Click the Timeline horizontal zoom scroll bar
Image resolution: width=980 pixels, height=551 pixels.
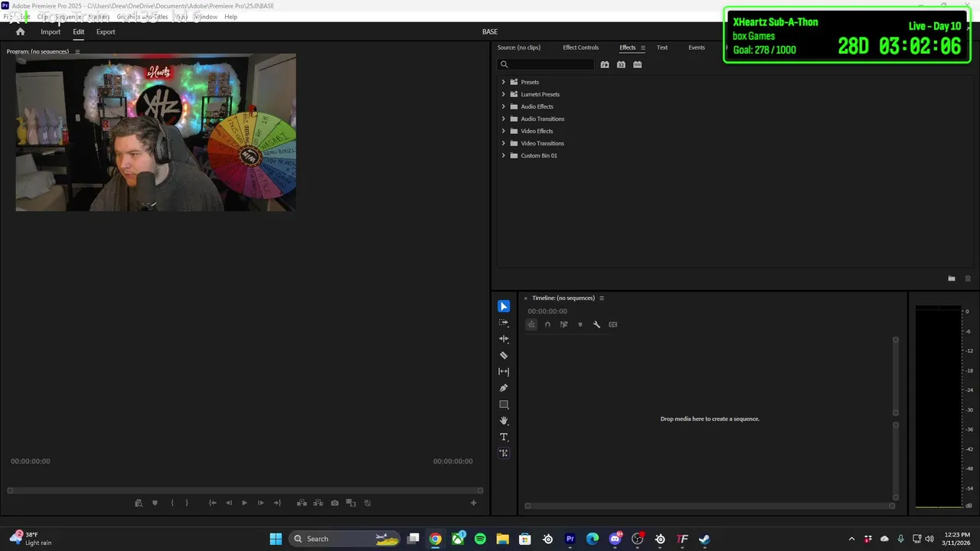pyautogui.click(x=710, y=506)
